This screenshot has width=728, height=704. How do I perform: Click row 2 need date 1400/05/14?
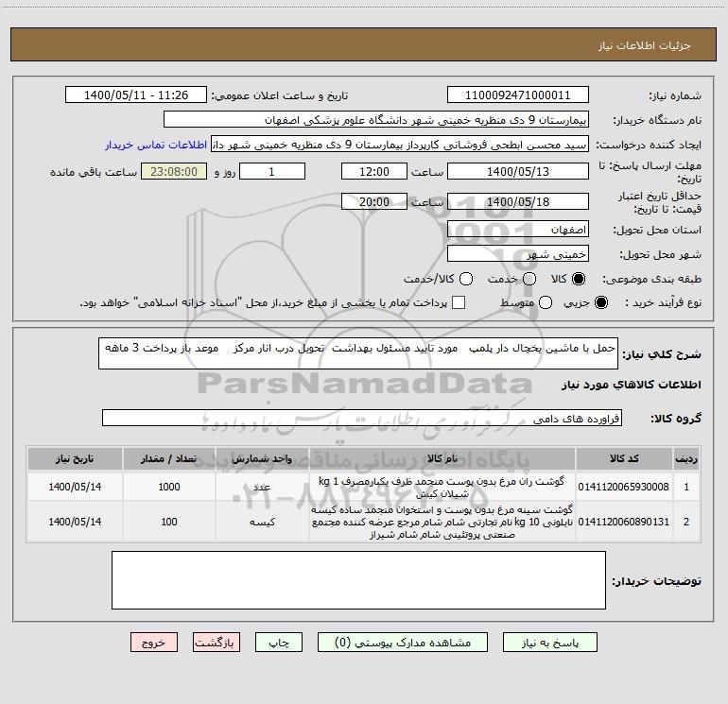75,522
